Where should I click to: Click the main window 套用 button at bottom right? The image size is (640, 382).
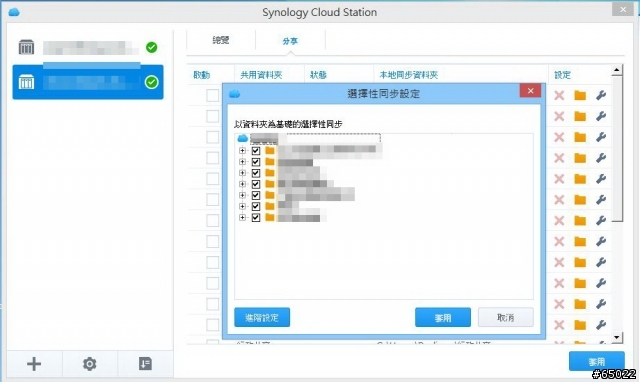tap(597, 361)
